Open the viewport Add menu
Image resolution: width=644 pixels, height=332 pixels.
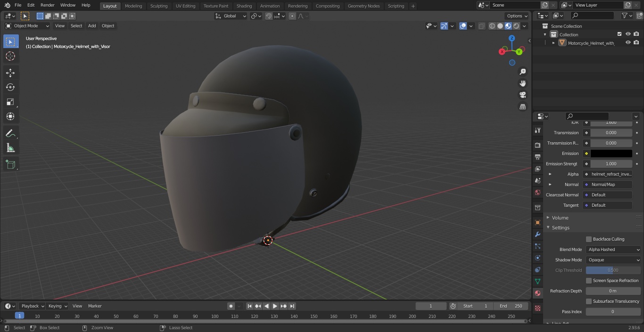pos(92,26)
